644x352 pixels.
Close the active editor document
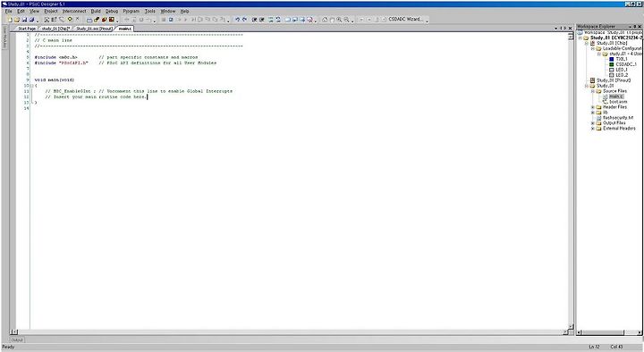[x=570, y=29]
